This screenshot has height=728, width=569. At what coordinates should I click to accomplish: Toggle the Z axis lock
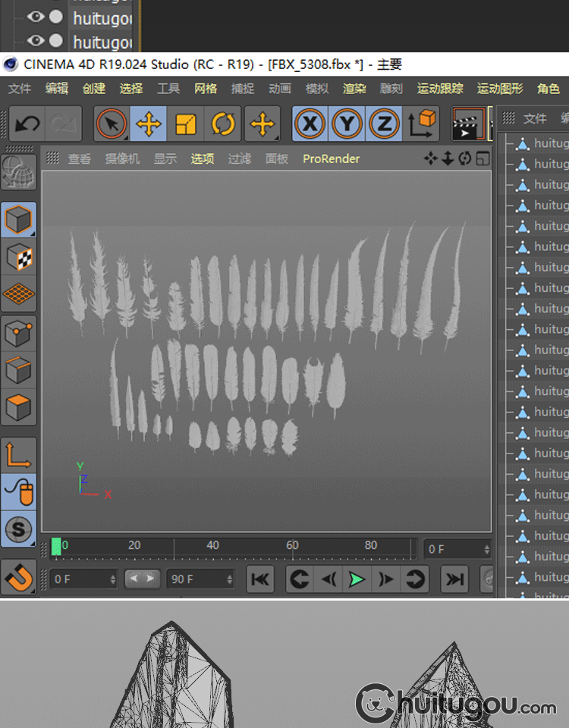385,124
